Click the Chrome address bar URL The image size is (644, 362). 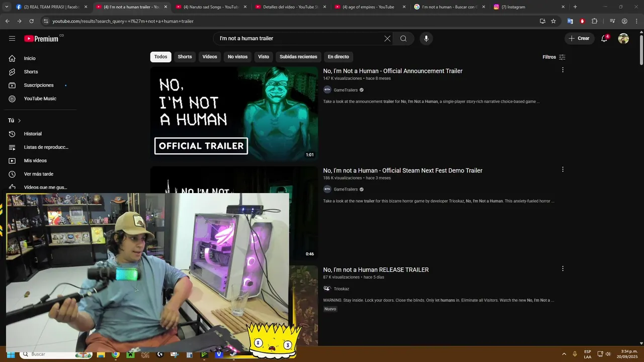(x=123, y=21)
